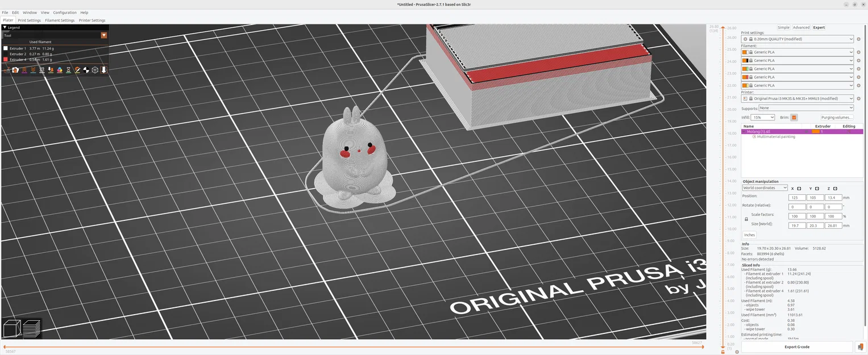
Task: Toggle Shells cube icon
Action: (x=95, y=70)
